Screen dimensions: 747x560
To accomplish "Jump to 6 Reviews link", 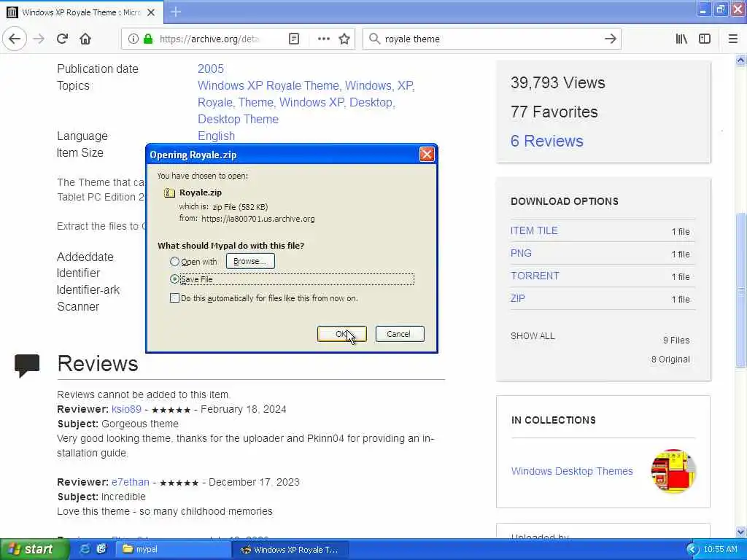I will tap(546, 141).
